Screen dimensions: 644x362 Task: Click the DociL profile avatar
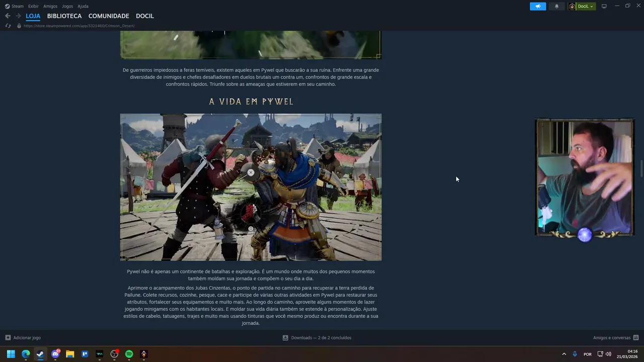[x=572, y=6]
